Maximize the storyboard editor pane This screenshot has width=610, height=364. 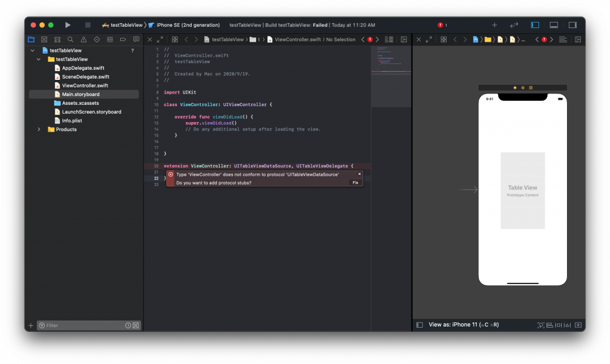[429, 39]
